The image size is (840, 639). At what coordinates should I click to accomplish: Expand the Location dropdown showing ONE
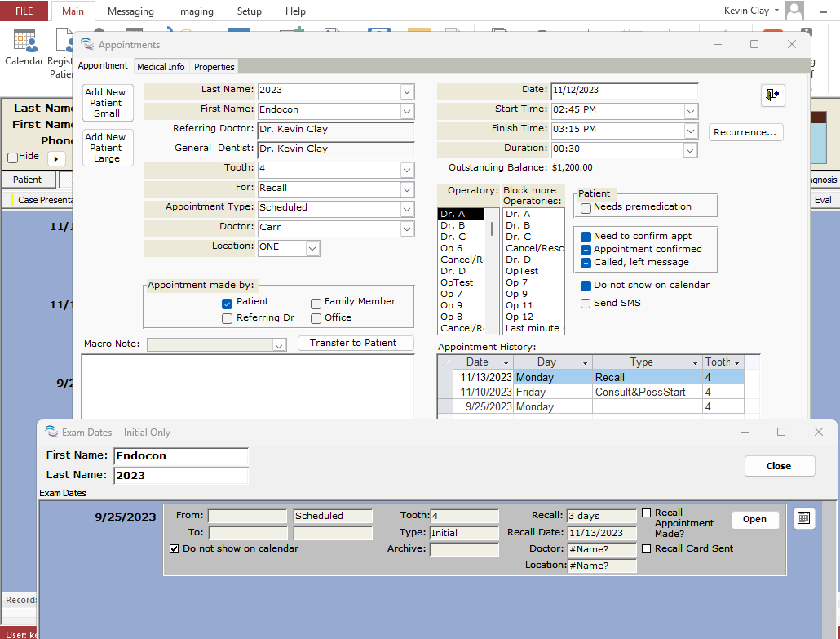pyautogui.click(x=312, y=247)
